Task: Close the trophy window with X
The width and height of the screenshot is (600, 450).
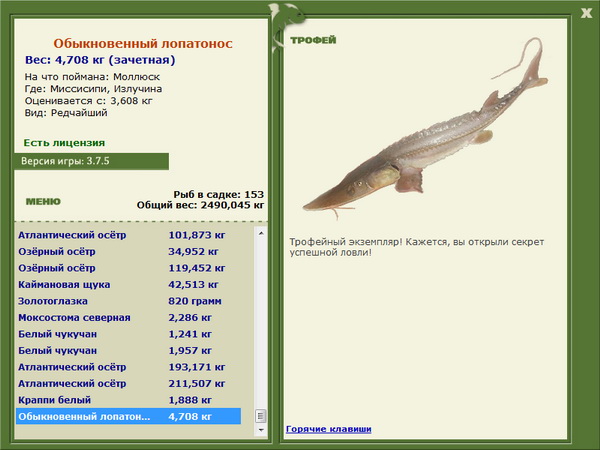Action: (586, 13)
